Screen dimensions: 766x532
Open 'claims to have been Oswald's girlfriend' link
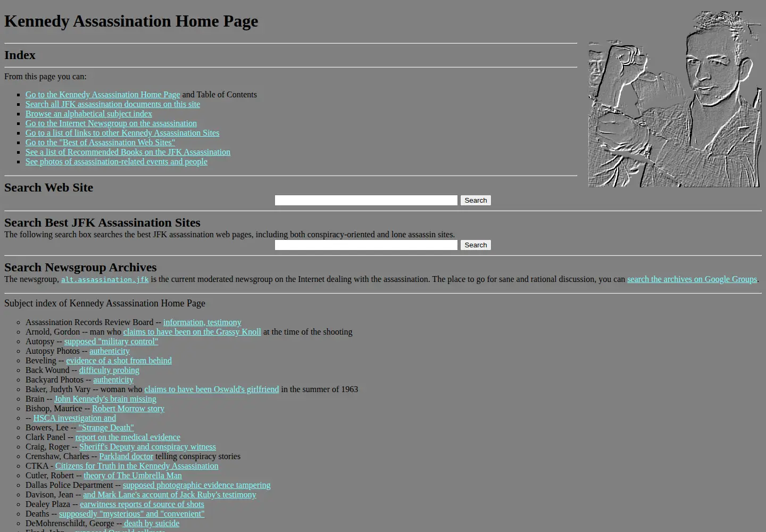(211, 389)
